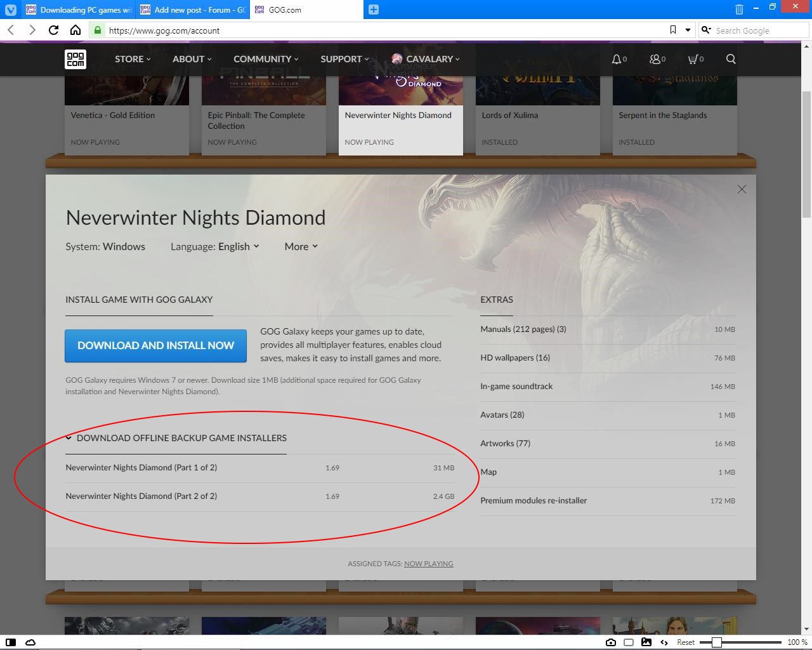812x650 pixels.
Task: Reset the page zoom
Action: pos(686,642)
